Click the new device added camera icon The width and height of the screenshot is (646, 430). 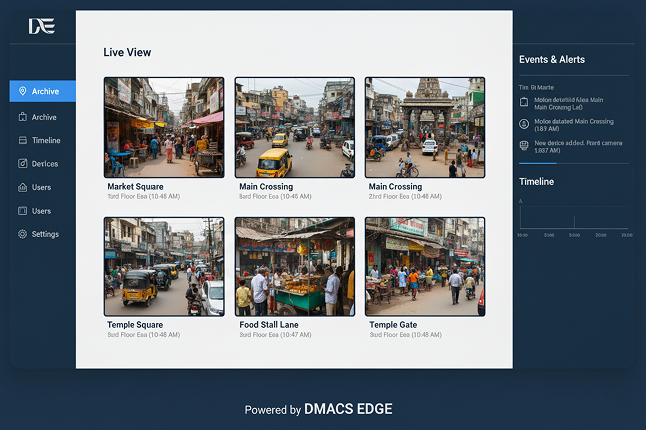[524, 145]
